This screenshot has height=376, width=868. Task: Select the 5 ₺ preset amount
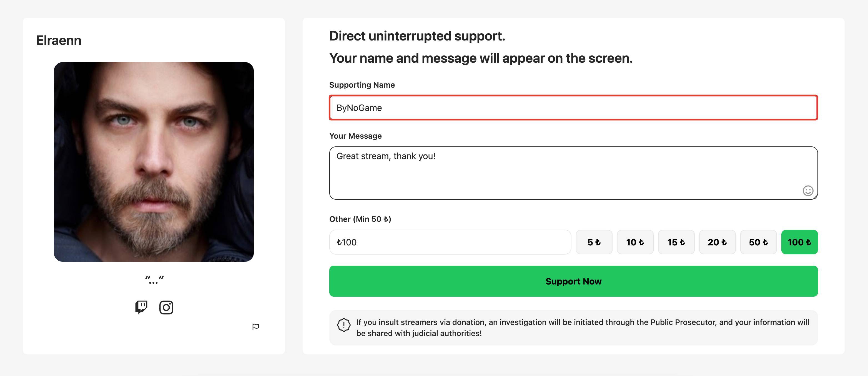594,242
